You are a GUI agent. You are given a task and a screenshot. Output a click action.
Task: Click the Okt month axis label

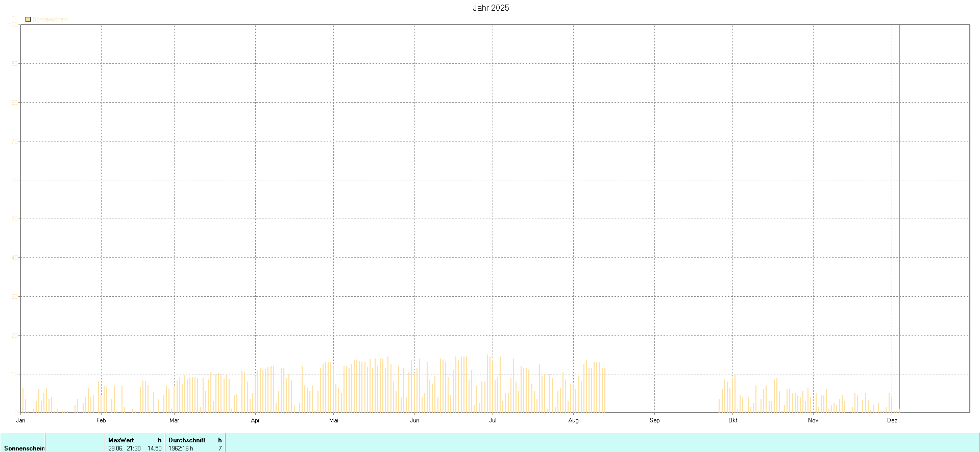(x=732, y=420)
